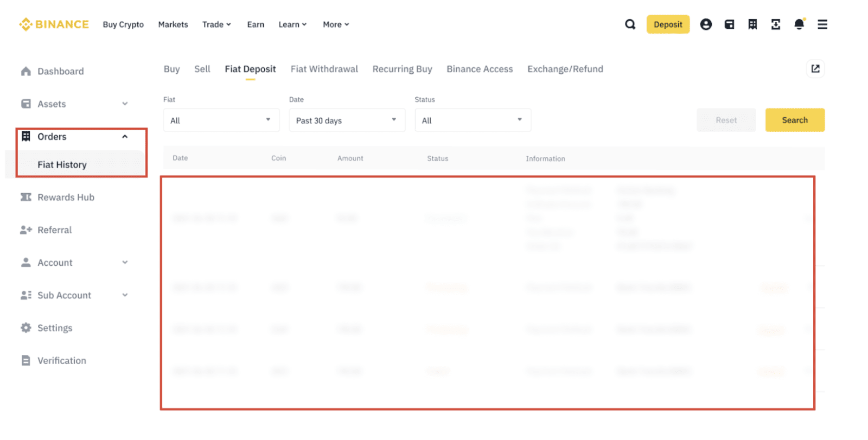This screenshot has height=440, width=868.
Task: Click the Reset button
Action: tap(726, 120)
